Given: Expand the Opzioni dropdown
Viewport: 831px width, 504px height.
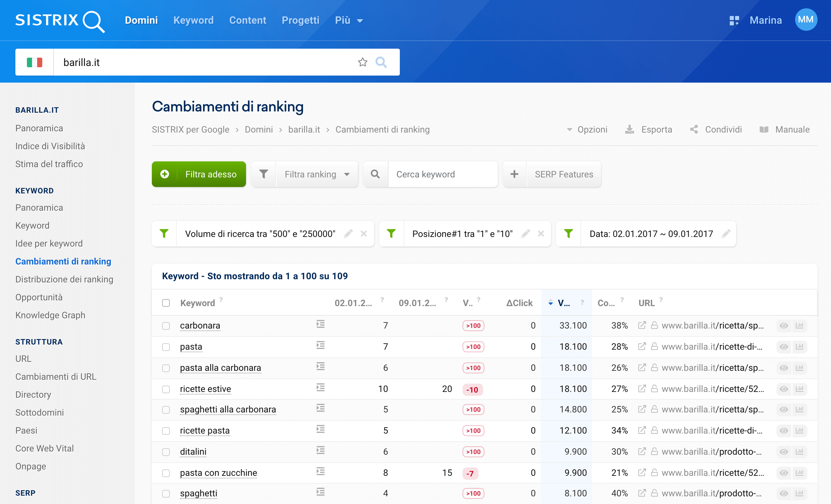Looking at the screenshot, I should click(x=587, y=129).
